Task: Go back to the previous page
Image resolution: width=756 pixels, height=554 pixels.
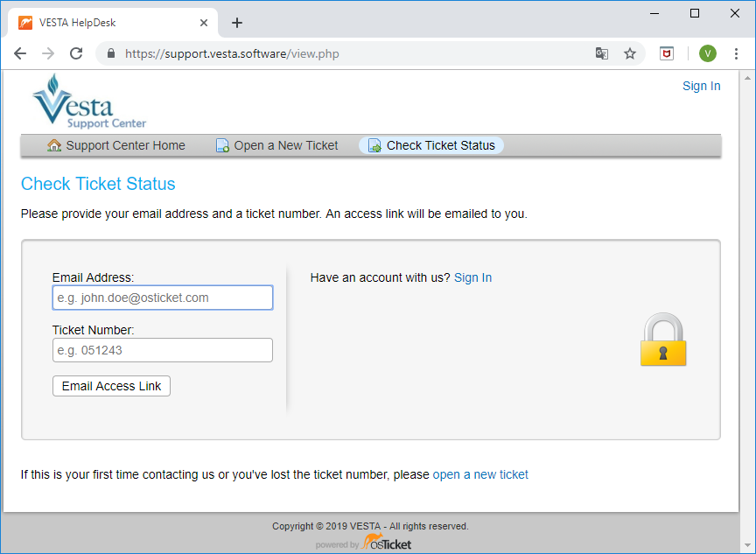Action: pos(20,53)
